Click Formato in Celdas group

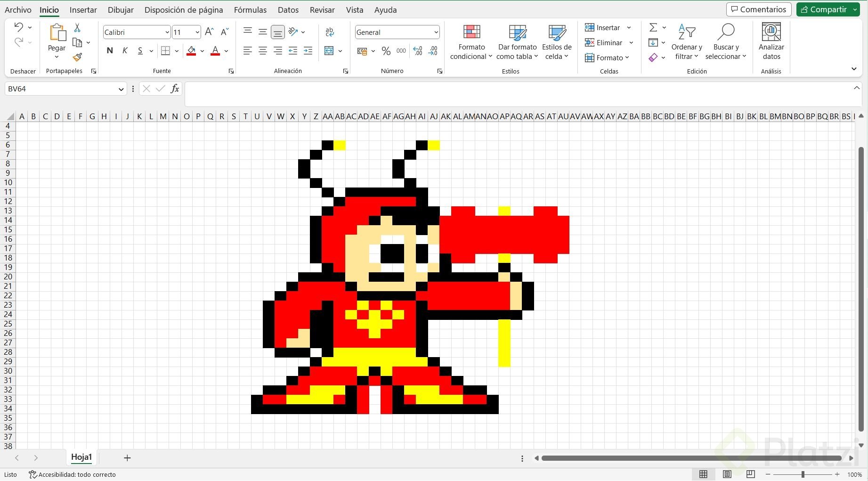tap(607, 57)
